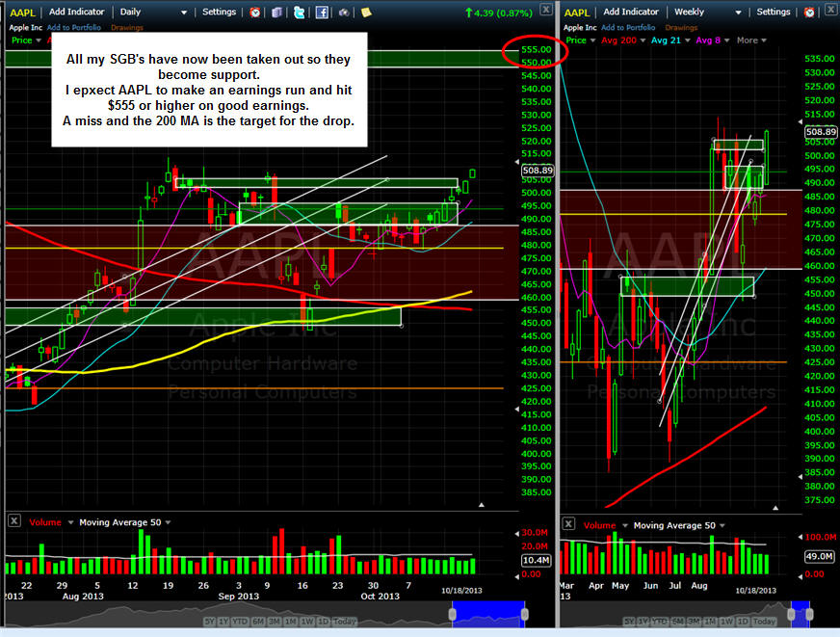Click Add to Portfolio in Daily chart
This screenshot has height=637, width=840.
(74, 27)
